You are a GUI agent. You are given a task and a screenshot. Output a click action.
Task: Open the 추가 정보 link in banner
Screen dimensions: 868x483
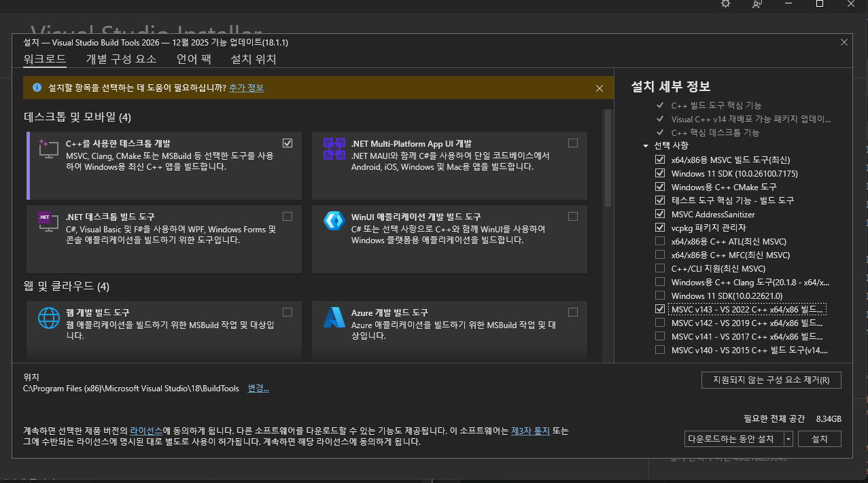(x=246, y=88)
